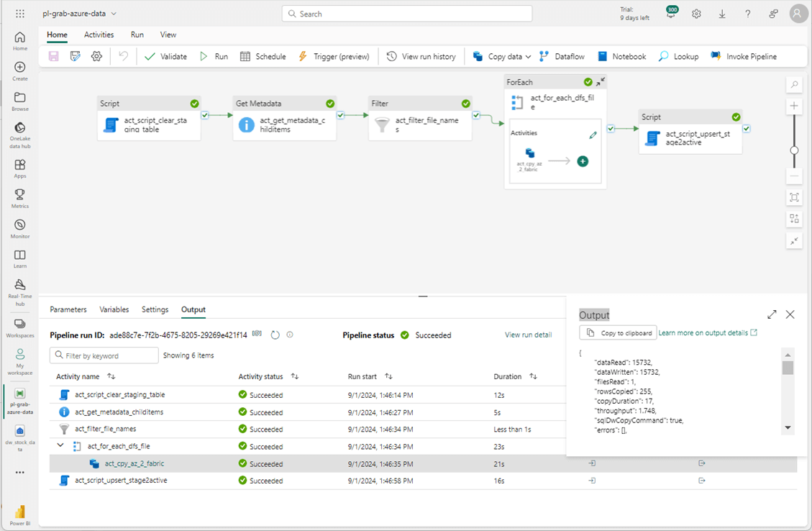
Task: Open the top bar Settings gear
Action: point(696,14)
